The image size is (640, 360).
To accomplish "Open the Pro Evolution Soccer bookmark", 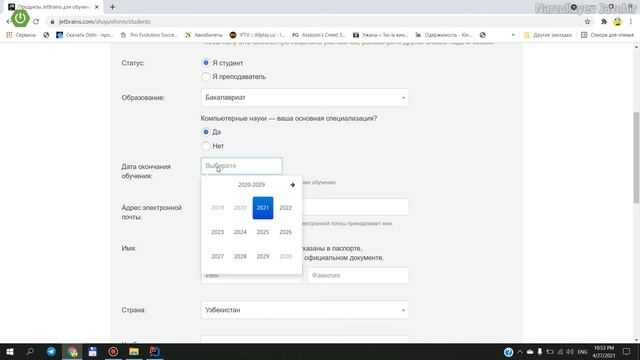I will tap(149, 35).
